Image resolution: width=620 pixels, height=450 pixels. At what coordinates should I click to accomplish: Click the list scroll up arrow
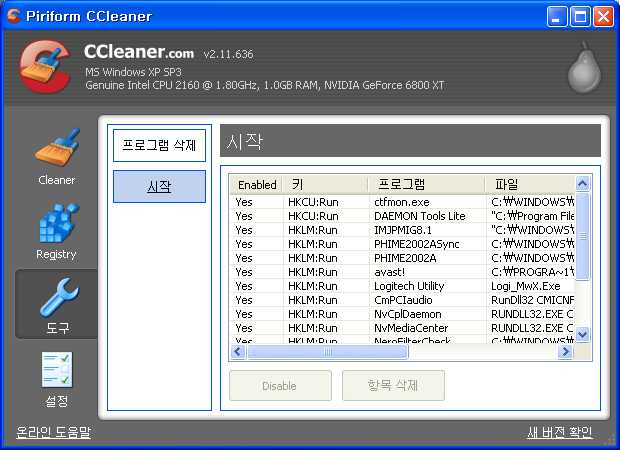click(x=582, y=183)
